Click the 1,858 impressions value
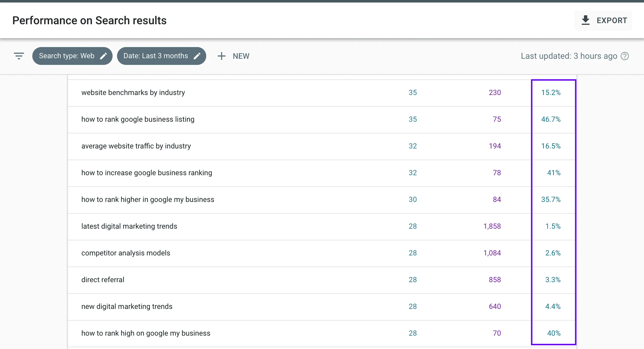The height and width of the screenshot is (349, 644). [x=492, y=226]
